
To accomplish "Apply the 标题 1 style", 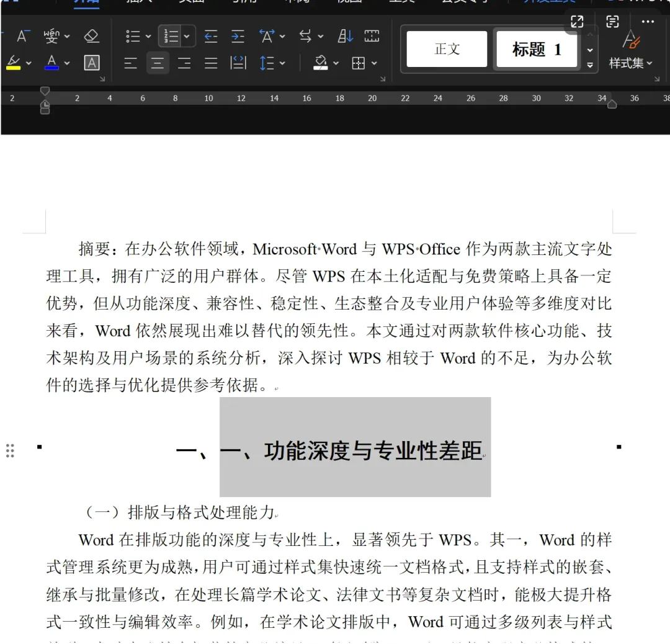I will point(537,49).
